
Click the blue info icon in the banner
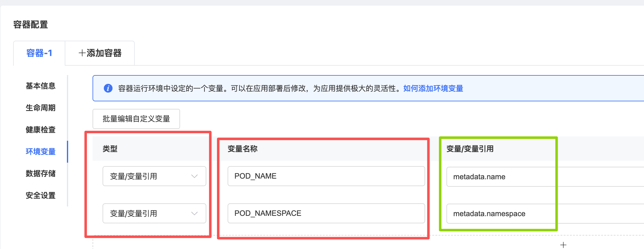coord(108,89)
